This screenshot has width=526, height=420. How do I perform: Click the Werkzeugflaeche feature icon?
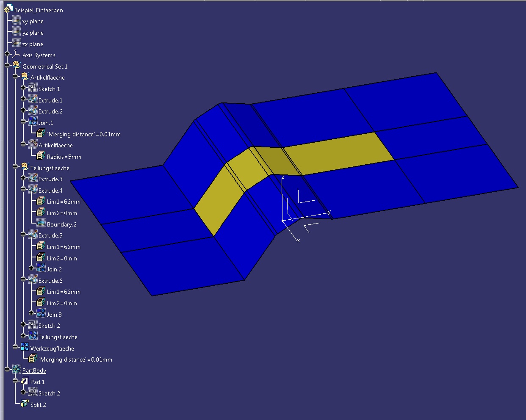(x=25, y=348)
